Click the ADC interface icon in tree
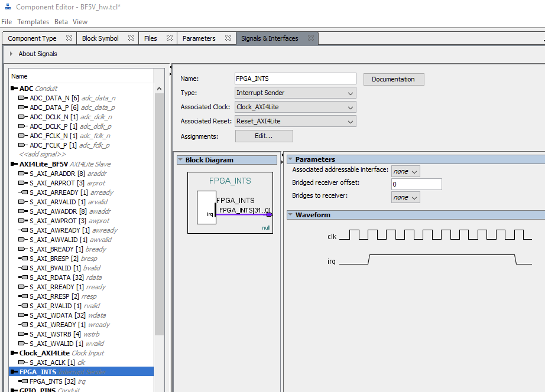The height and width of the screenshot is (392, 545). (14, 89)
